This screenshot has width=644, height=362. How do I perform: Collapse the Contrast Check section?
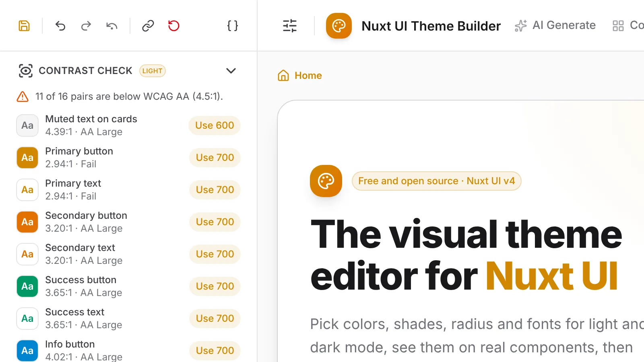coord(231,71)
